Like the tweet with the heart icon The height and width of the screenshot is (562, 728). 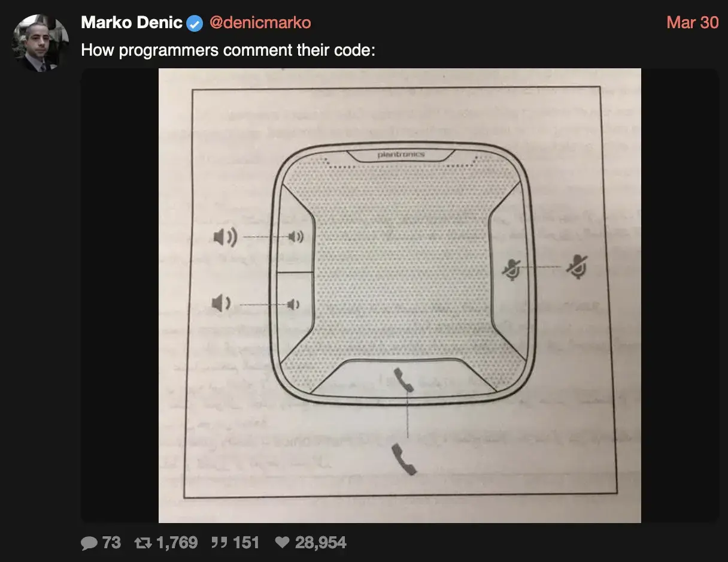282,543
